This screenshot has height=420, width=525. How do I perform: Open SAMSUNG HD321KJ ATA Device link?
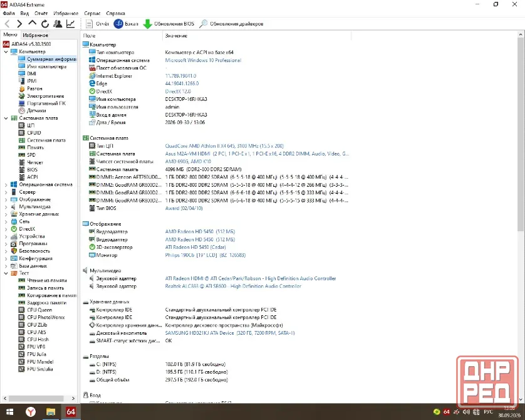click(230, 333)
